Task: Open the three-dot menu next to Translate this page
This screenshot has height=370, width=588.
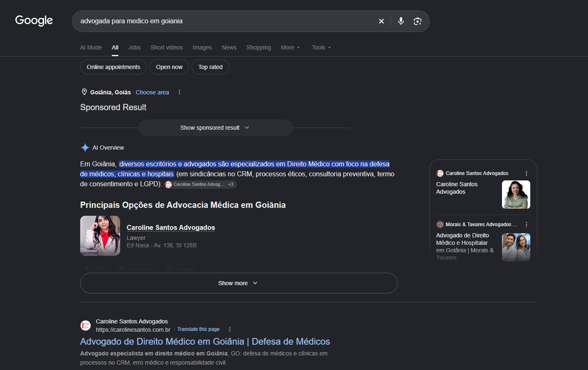Action: coord(230,329)
